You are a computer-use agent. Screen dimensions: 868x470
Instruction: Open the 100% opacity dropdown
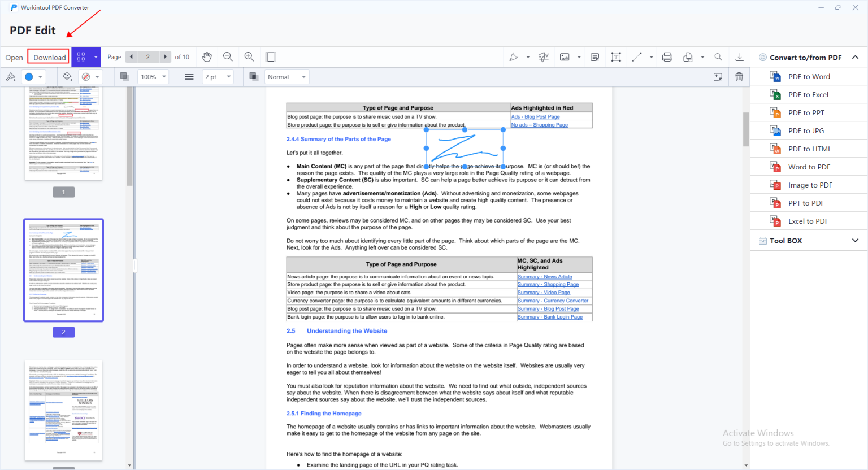click(x=153, y=76)
